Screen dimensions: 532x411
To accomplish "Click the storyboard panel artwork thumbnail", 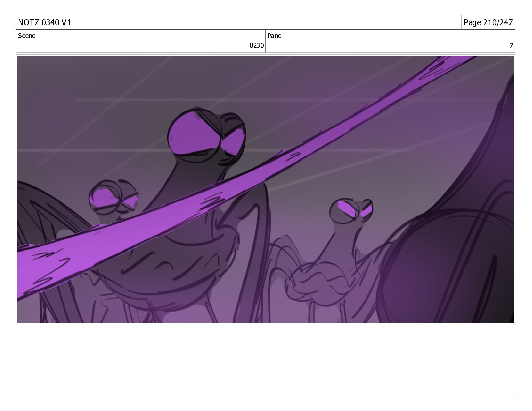I will tap(265, 189).
